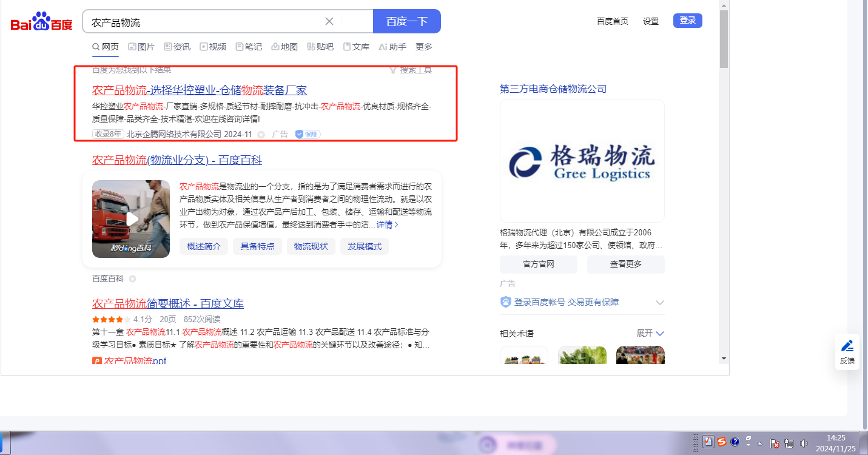Go to 百度首页 link
The height and width of the screenshot is (455, 868).
(613, 21)
